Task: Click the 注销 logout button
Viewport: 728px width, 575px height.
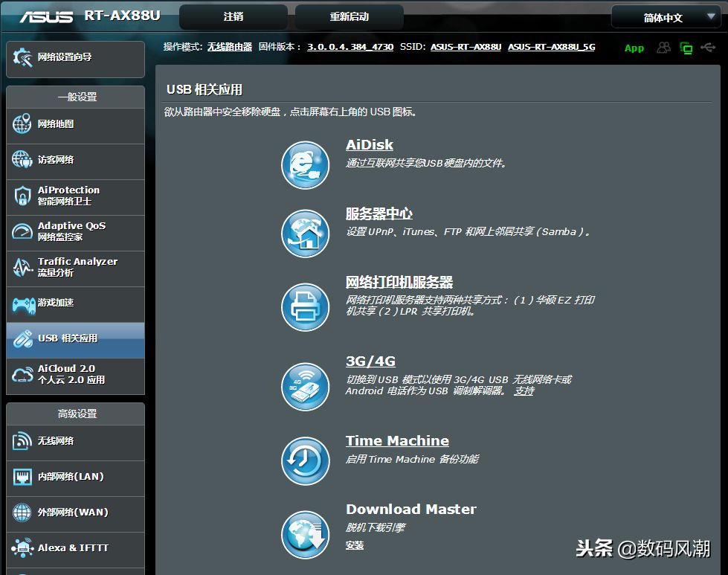Action: click(x=233, y=16)
